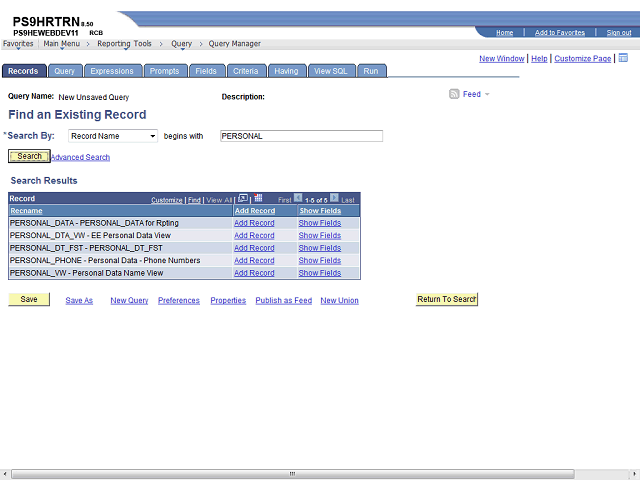This screenshot has height=480, width=640.
Task: Switch to the Having tab
Action: click(x=287, y=71)
